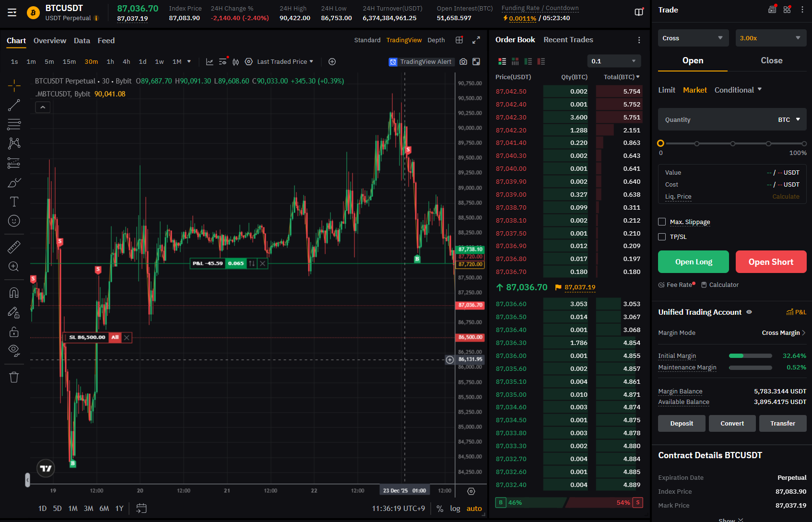Screen dimensions: 812x522
Task: Select the pattern drawing tool
Action: click(14, 143)
